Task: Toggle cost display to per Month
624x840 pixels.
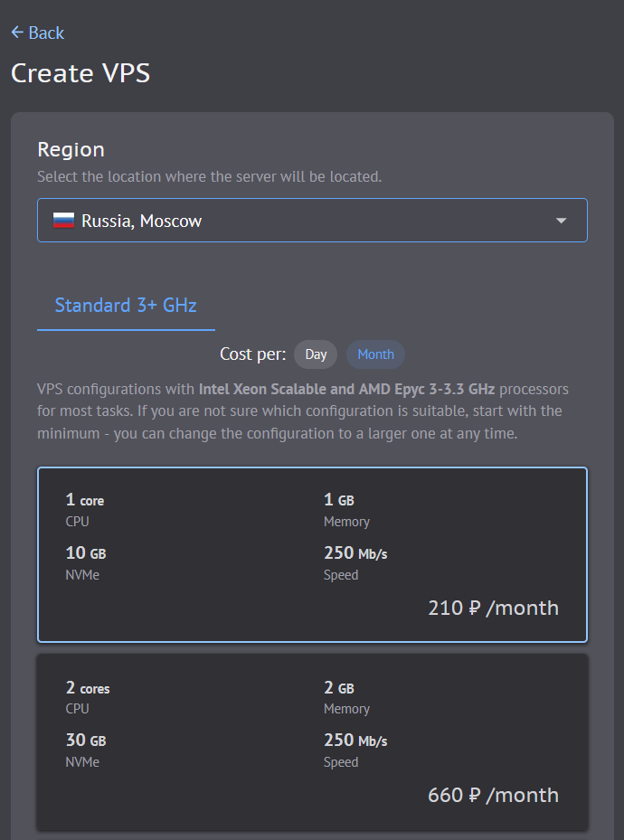Action: 375,354
